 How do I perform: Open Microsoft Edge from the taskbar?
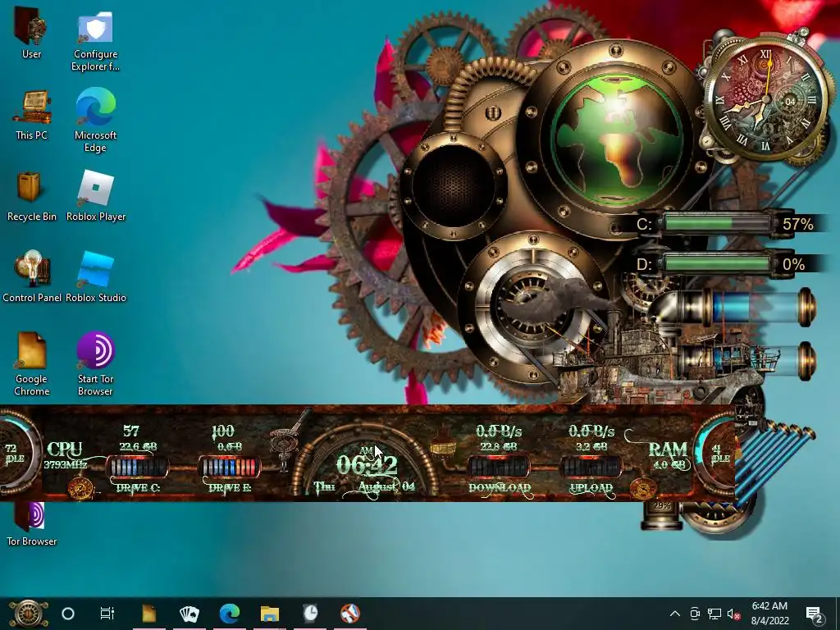click(230, 614)
